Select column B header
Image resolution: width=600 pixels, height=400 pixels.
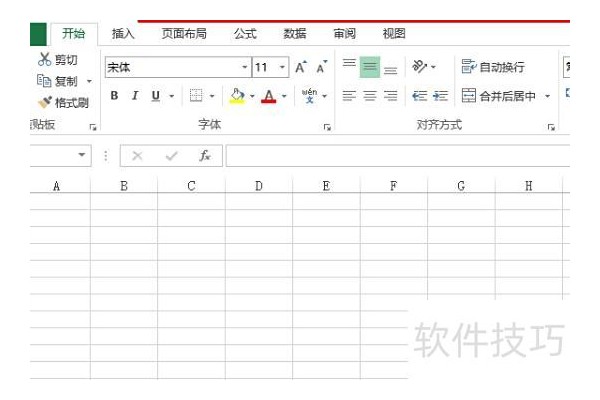124,186
